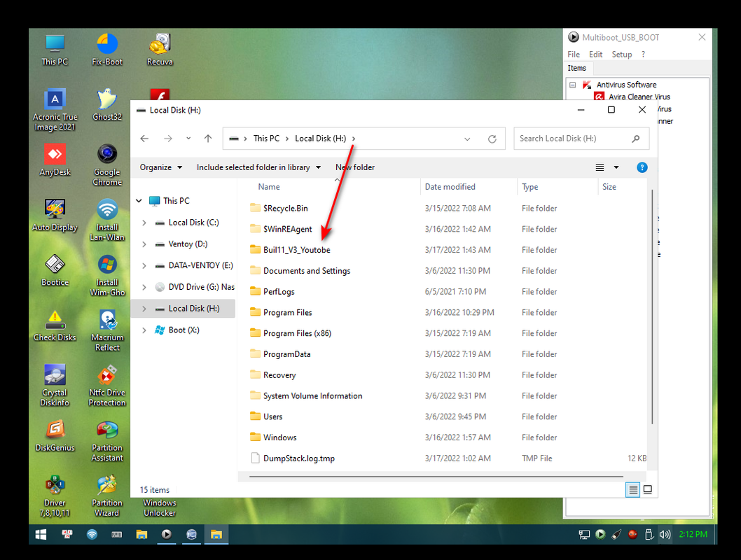This screenshot has height=560, width=741.
Task: Open the Partition Wizard desktop icon
Action: click(107, 496)
